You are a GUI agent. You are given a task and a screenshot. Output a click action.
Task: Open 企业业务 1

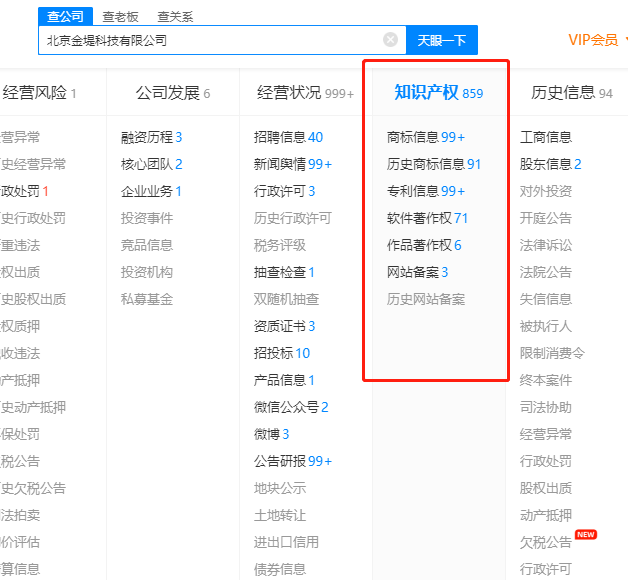point(151,191)
